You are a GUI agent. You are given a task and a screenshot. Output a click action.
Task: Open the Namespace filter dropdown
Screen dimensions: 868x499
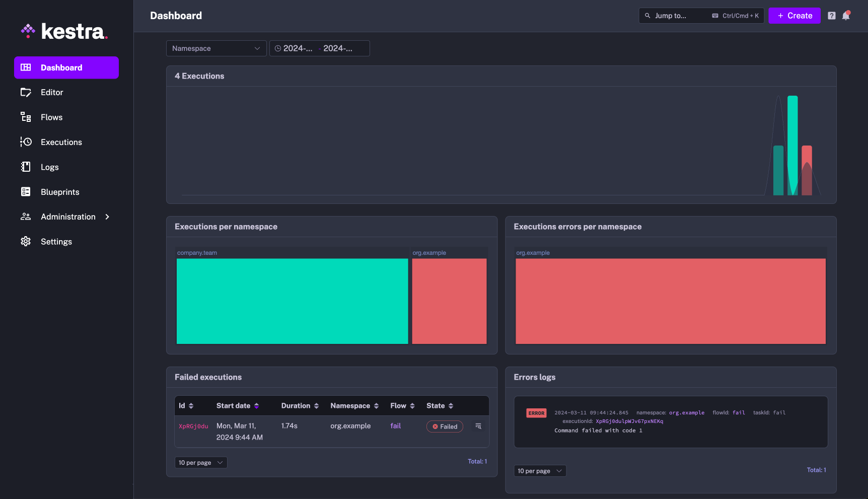tap(216, 48)
